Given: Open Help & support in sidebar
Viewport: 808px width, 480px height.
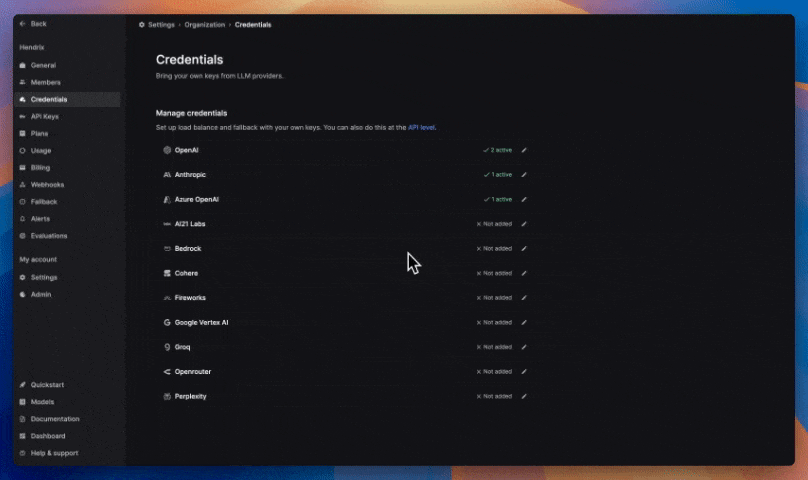Looking at the screenshot, I should tap(67, 453).
